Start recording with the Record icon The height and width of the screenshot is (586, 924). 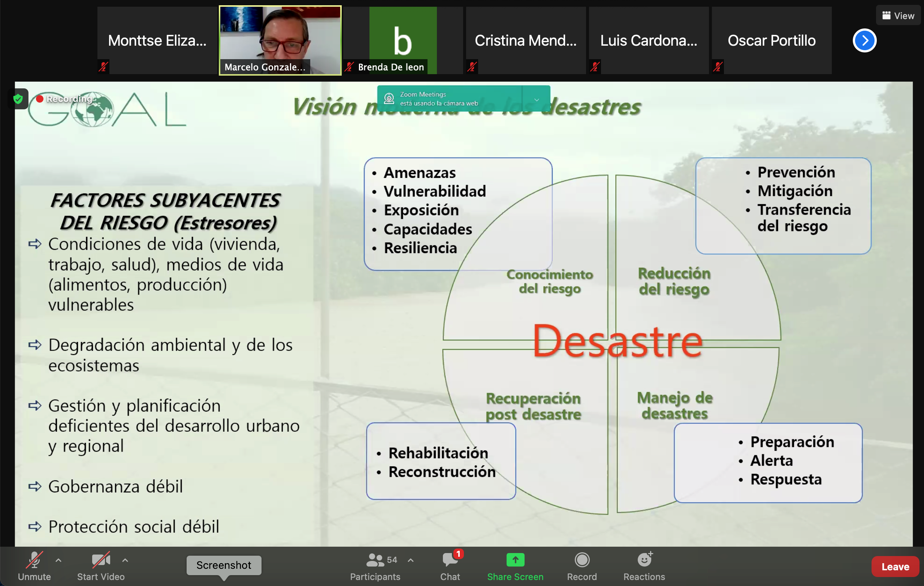coord(582,560)
